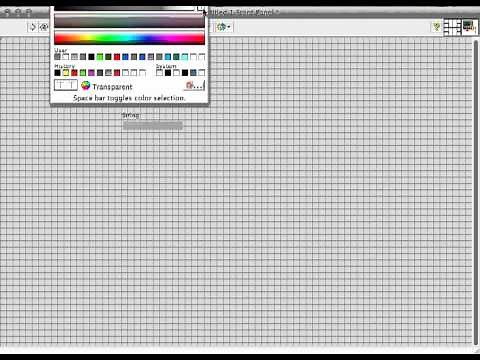This screenshot has width=480, height=360.
Task: Select the black swatch in the User row
Action: pos(91,57)
